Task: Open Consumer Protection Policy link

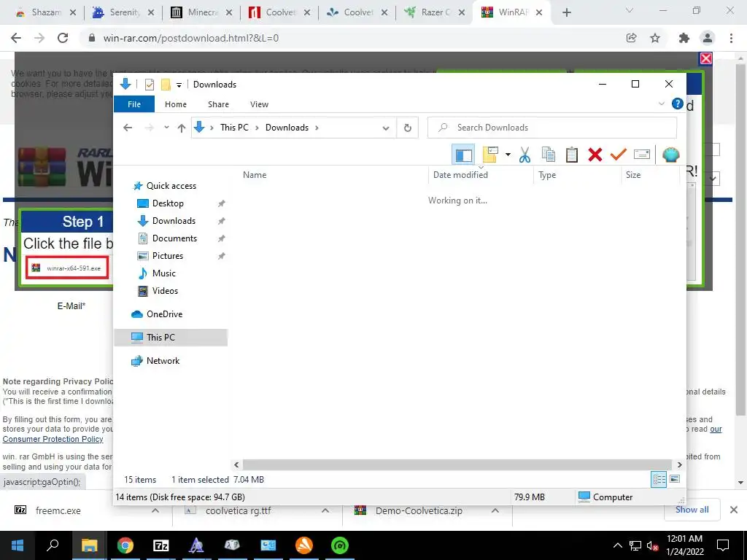Action: click(53, 439)
